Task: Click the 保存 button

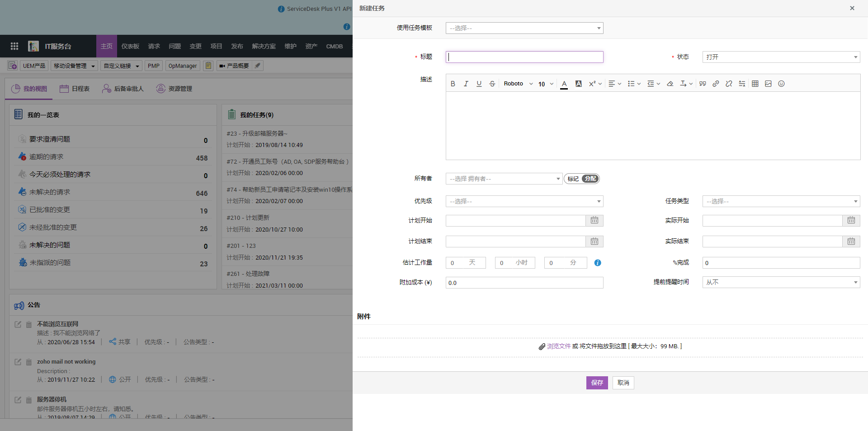Action: [x=597, y=383]
